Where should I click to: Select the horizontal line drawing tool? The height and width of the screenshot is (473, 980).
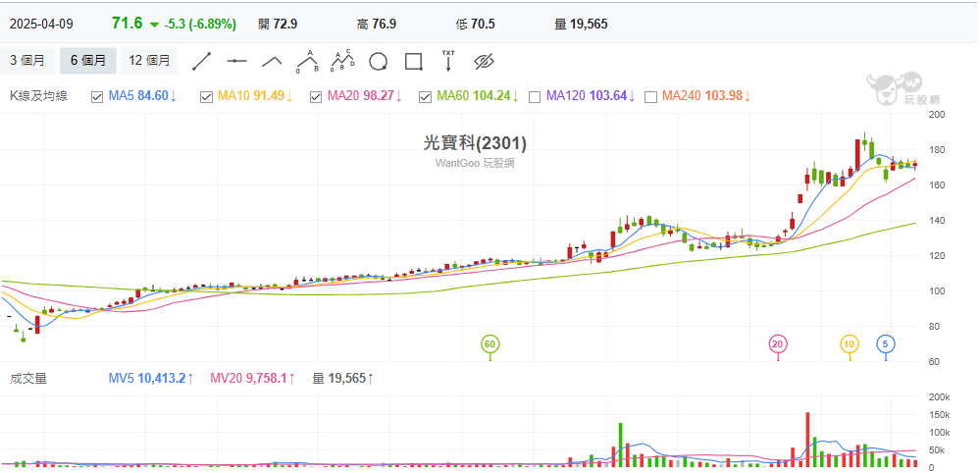235,62
